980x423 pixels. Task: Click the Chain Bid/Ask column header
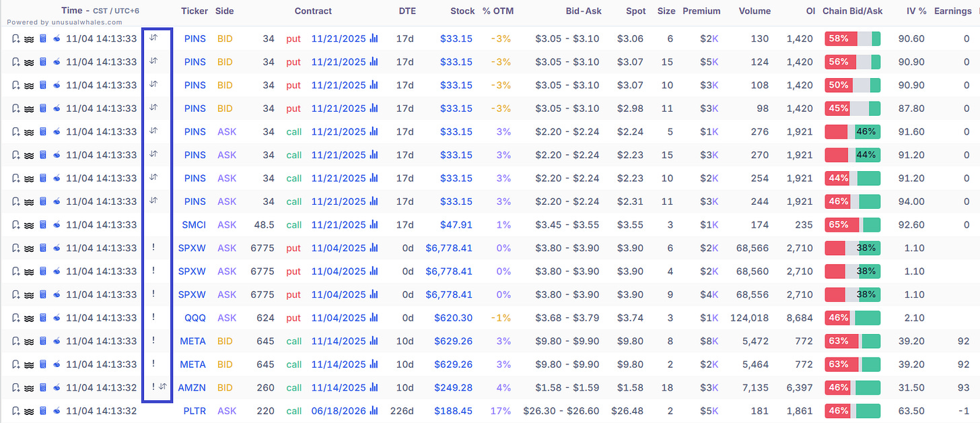[x=853, y=11]
